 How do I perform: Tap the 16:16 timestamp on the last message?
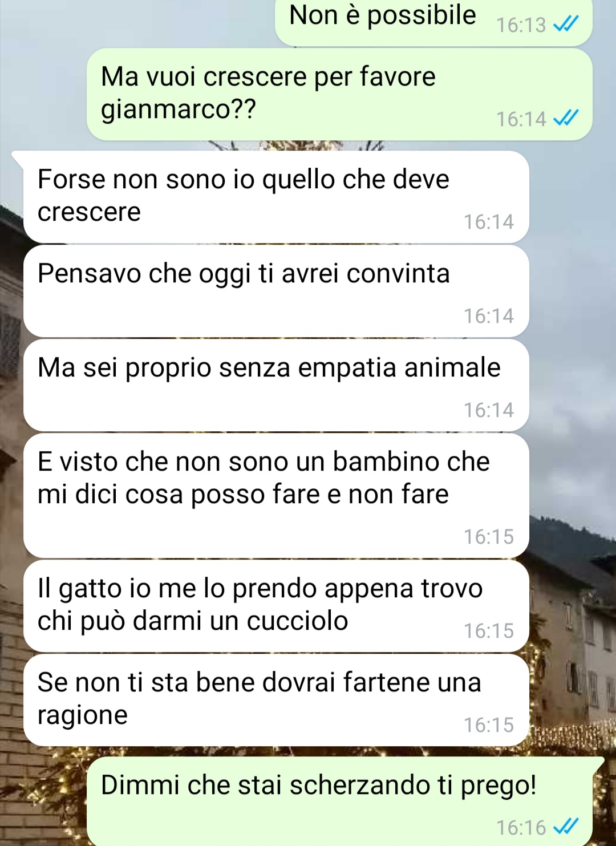[521, 827]
